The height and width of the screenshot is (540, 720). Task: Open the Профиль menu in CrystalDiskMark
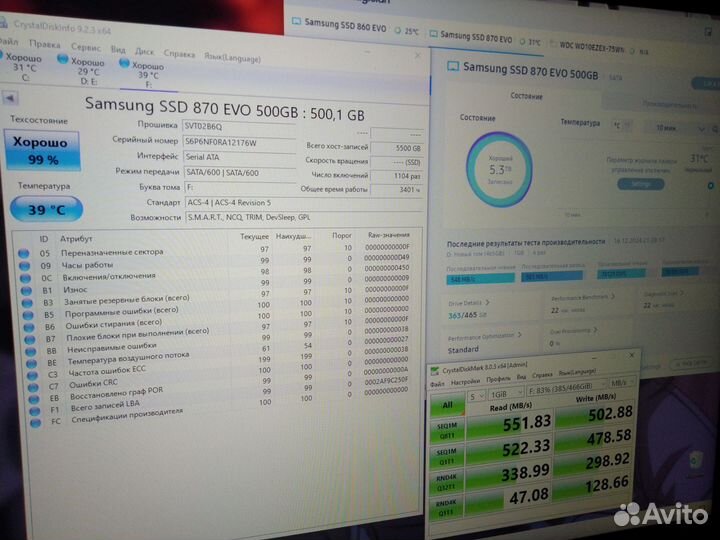pyautogui.click(x=498, y=379)
